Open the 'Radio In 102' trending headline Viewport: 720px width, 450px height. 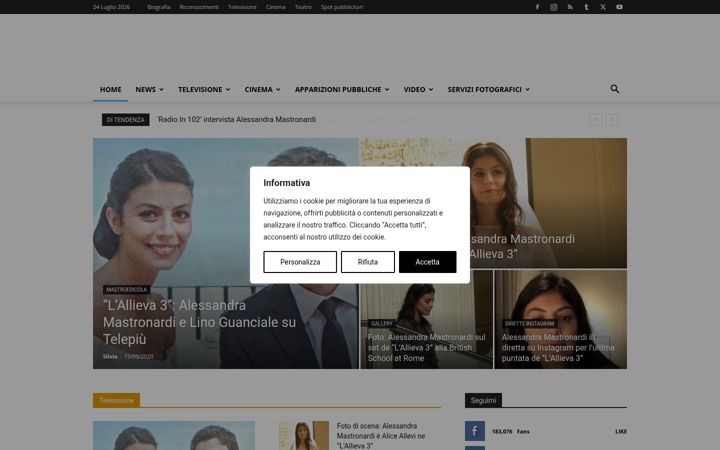click(x=236, y=119)
